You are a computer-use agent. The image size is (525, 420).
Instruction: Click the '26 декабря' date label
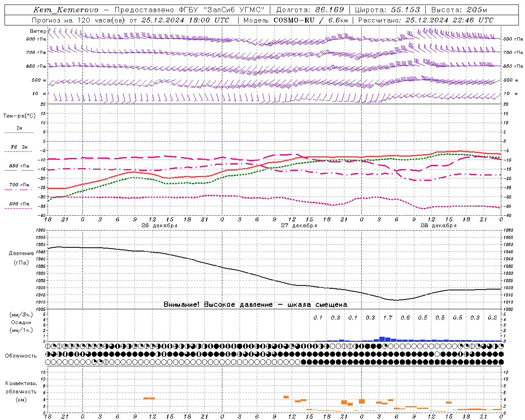160,226
